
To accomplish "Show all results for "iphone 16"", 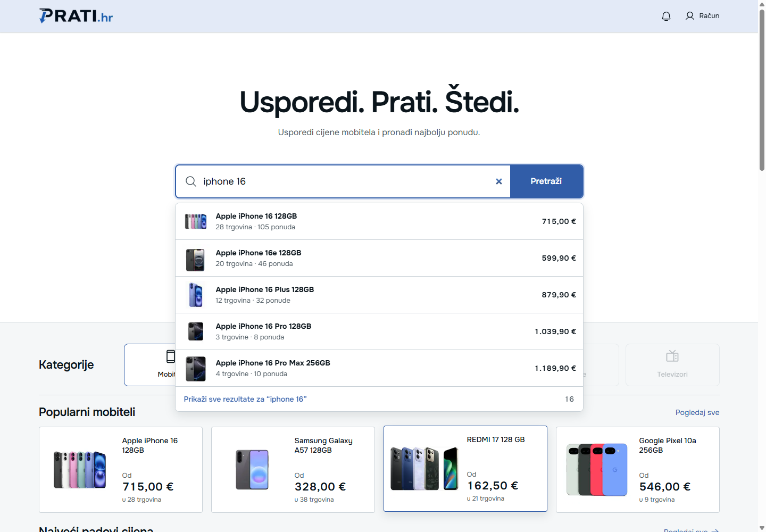I will click(x=245, y=399).
